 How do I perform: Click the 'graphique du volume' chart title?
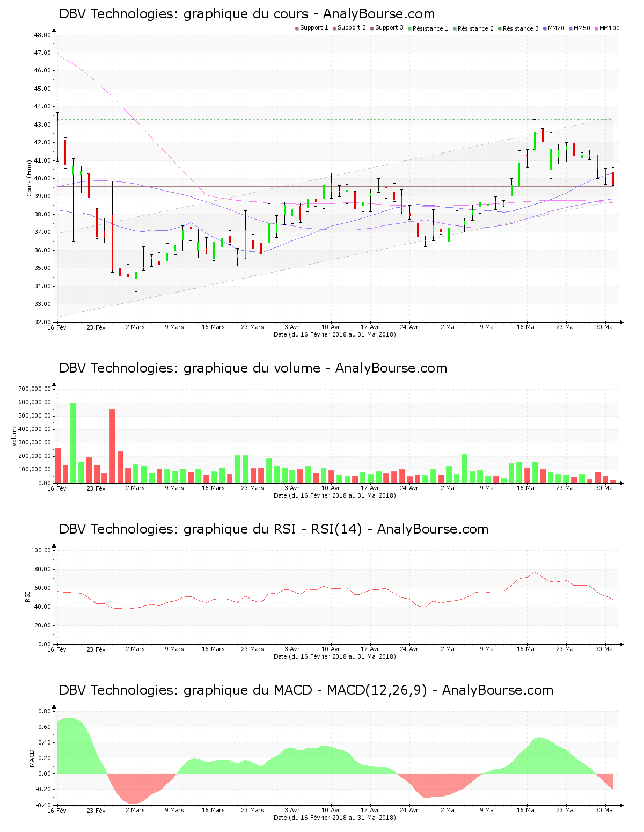pyautogui.click(x=253, y=368)
